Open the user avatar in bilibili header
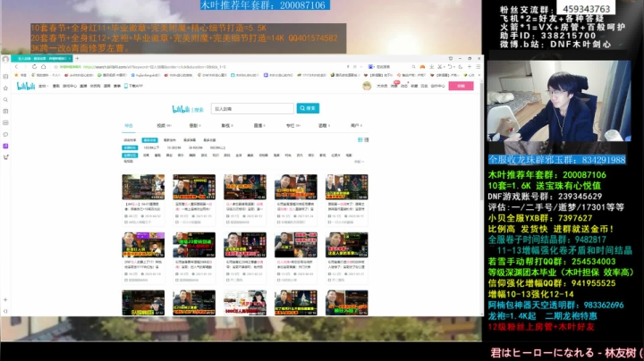 click(367, 86)
